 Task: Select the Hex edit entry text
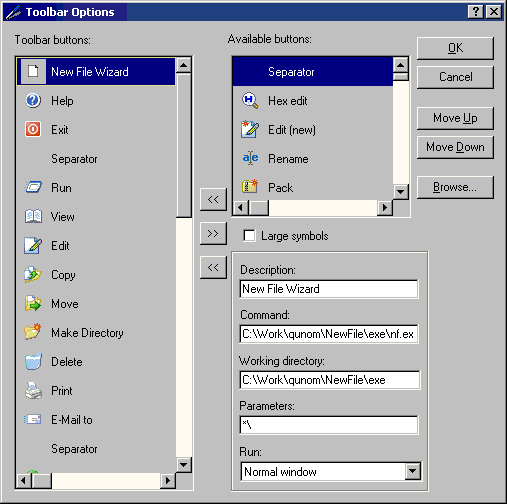pos(288,101)
